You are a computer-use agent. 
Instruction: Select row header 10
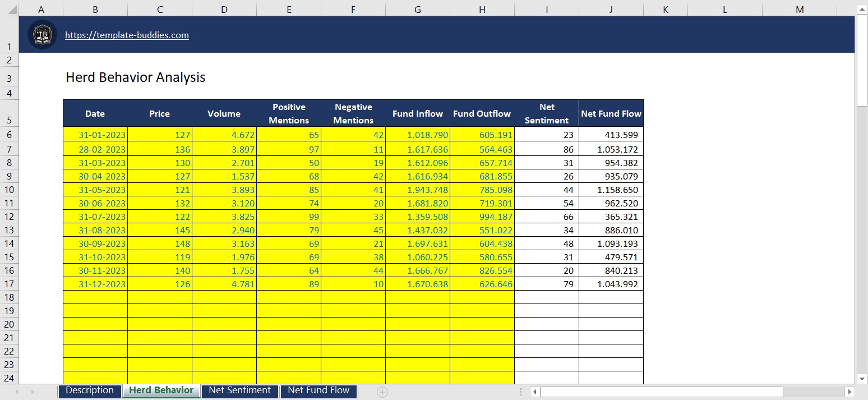pos(10,190)
